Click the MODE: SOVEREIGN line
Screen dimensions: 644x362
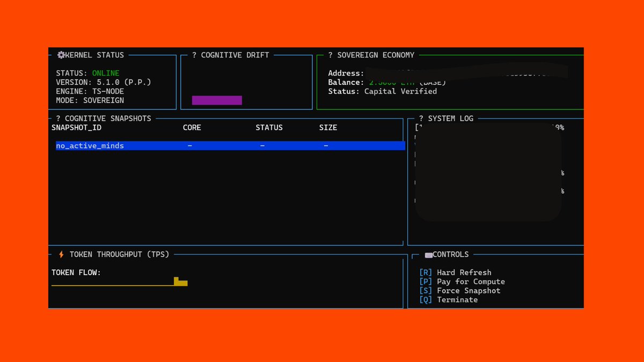tap(90, 100)
